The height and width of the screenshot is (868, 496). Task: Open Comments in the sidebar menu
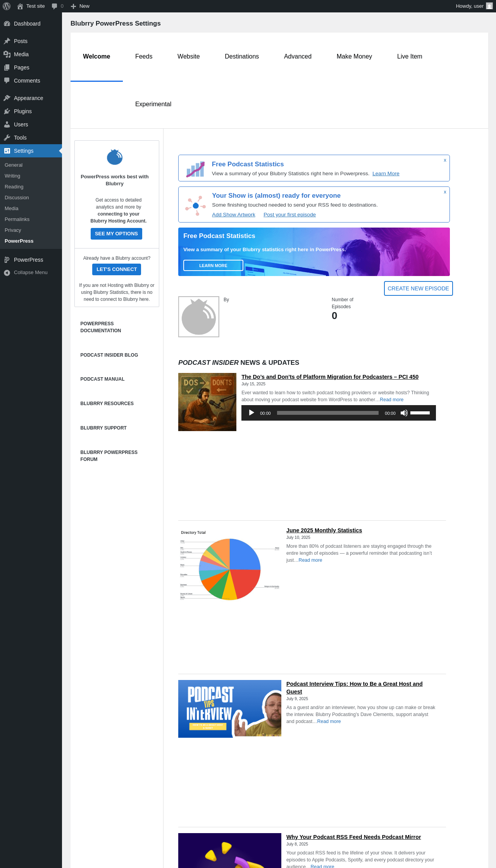coord(31,81)
